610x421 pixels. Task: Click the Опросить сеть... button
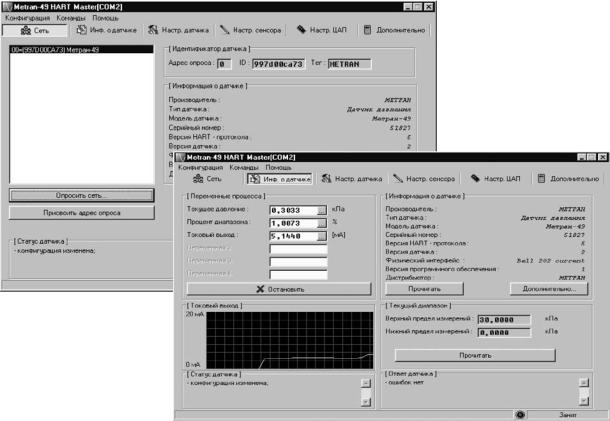click(81, 195)
